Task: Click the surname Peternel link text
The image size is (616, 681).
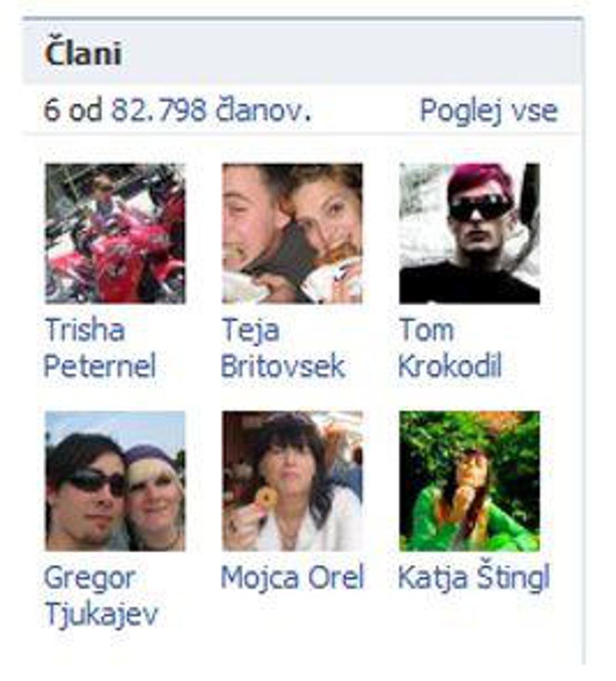Action: click(x=100, y=366)
